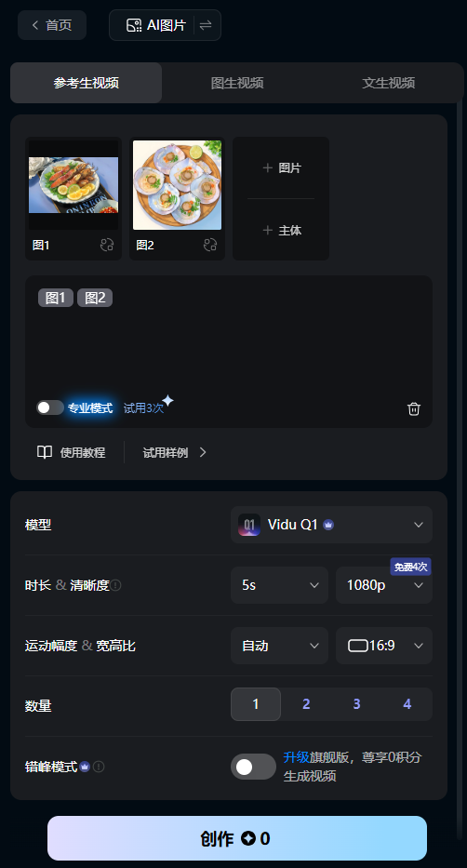
Task: Click the info icon beside 错峰模式
Action: click(99, 767)
